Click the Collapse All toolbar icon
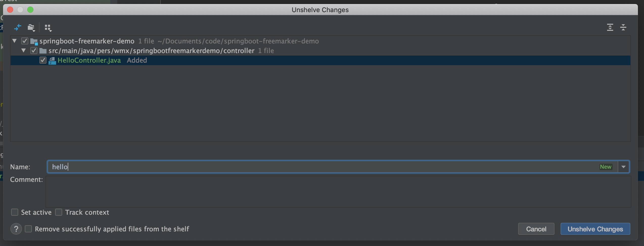This screenshot has height=246, width=644. tap(623, 27)
